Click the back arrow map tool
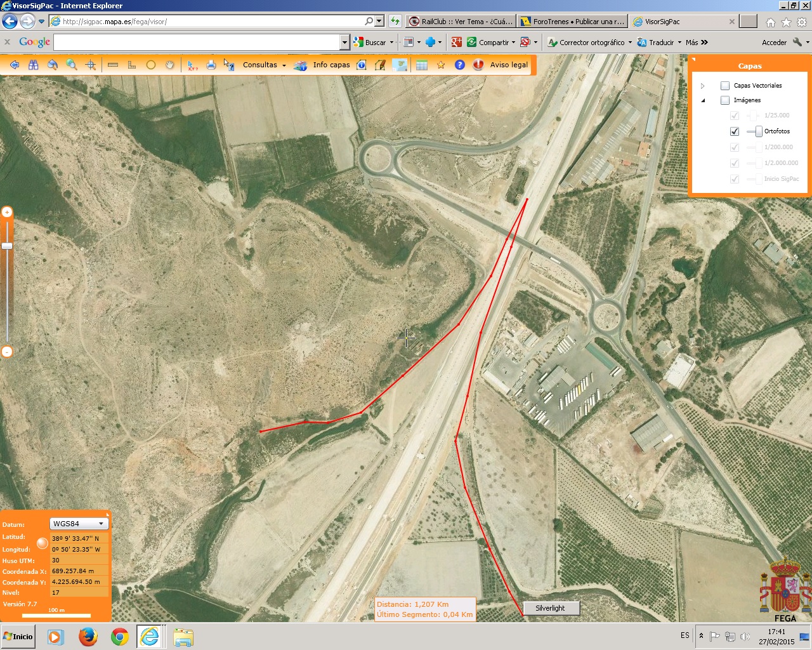812x650 pixels. (x=15, y=65)
